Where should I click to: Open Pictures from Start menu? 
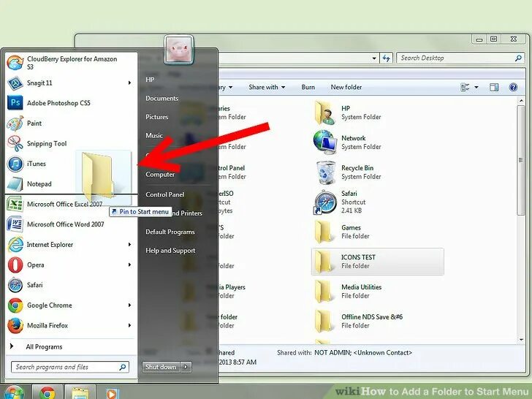[156, 117]
